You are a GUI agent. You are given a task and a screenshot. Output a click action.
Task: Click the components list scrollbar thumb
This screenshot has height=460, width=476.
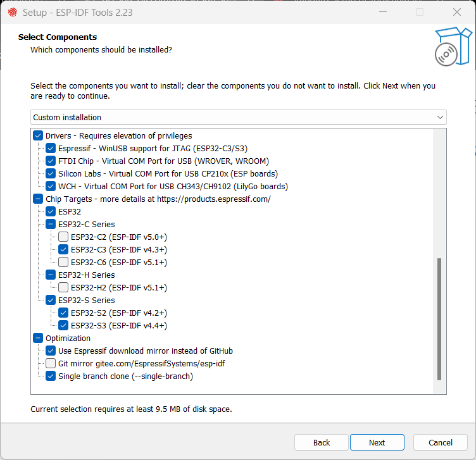pyautogui.click(x=439, y=319)
